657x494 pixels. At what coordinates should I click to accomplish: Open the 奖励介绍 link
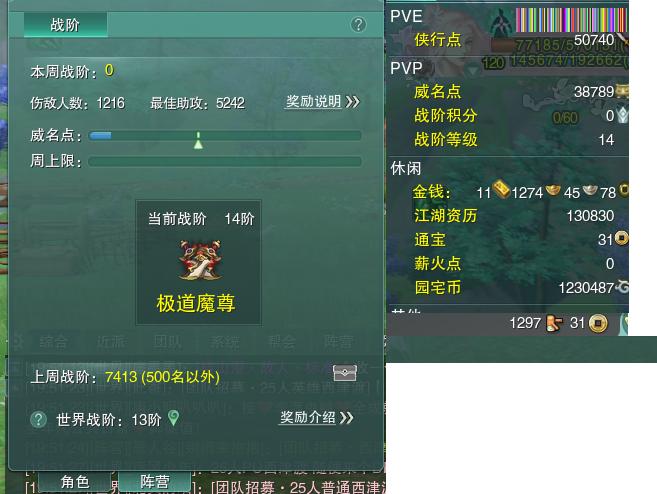point(308,417)
